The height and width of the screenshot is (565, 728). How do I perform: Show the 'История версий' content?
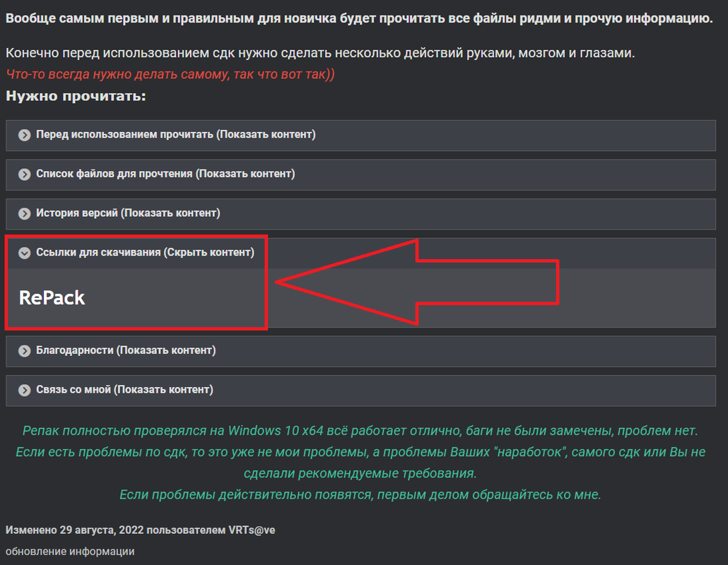click(360, 214)
